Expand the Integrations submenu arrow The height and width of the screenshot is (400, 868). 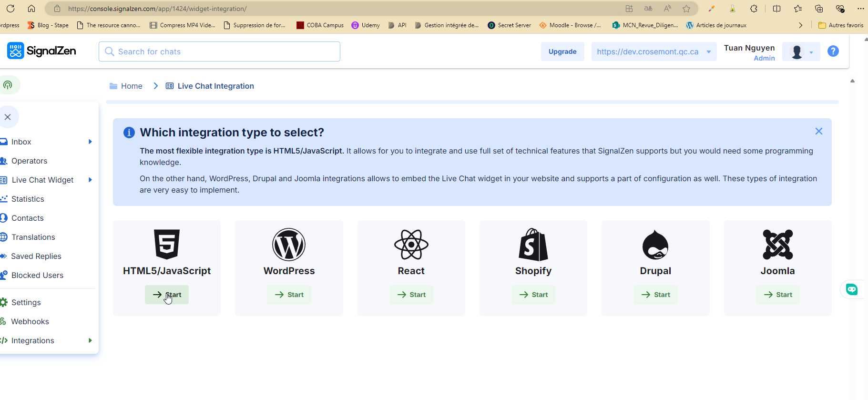[x=90, y=340]
